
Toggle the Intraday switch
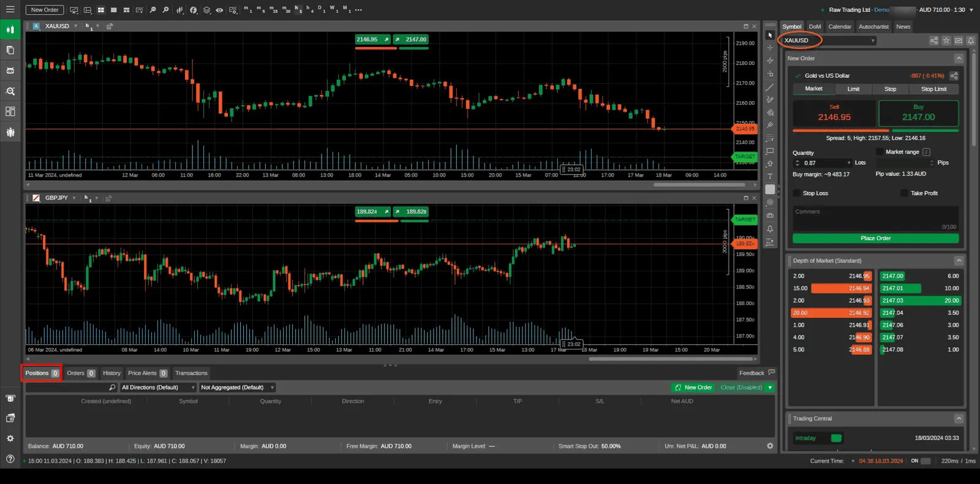(836, 438)
